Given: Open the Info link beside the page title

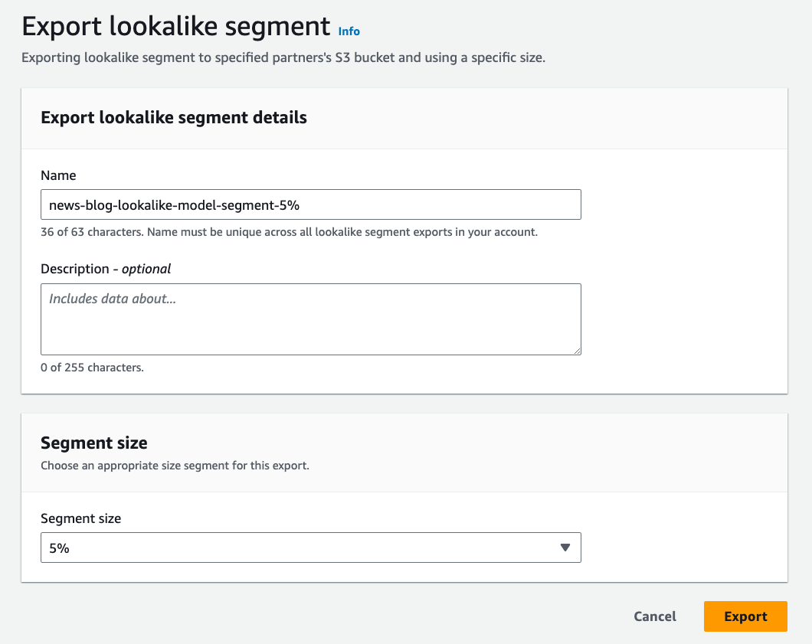Looking at the screenshot, I should tap(349, 31).
